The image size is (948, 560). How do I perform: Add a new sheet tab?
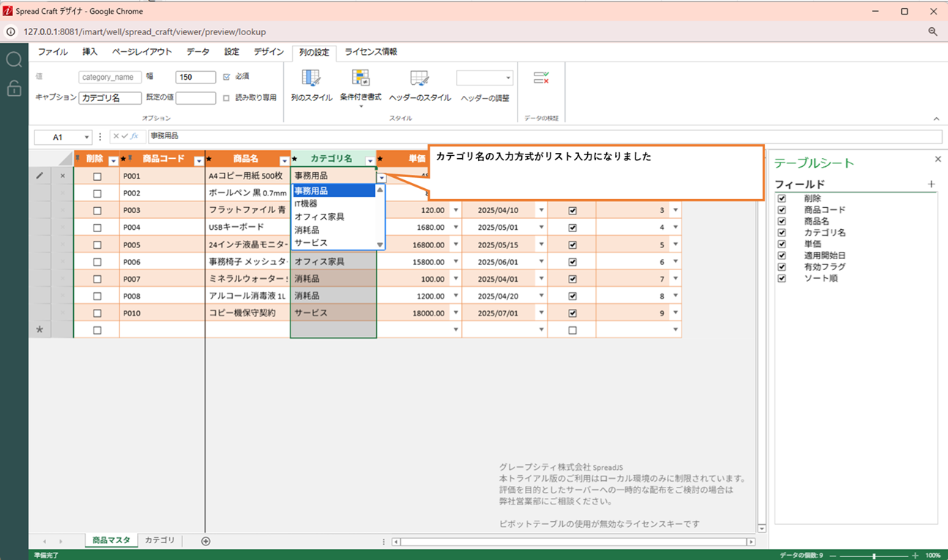tap(206, 541)
